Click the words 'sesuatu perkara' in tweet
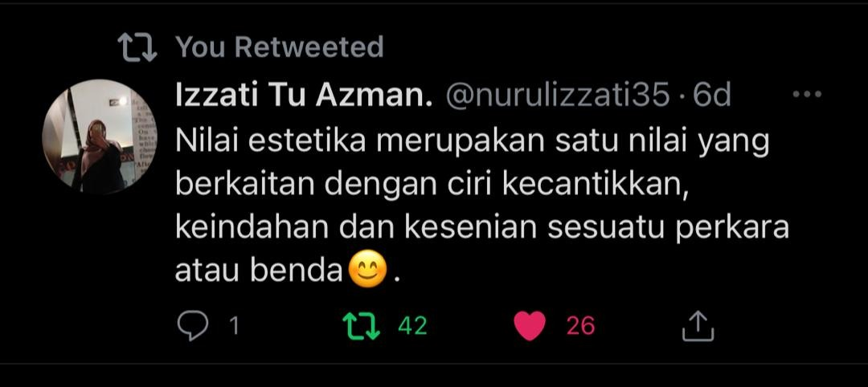Image resolution: width=868 pixels, height=387 pixels. pos(668,230)
